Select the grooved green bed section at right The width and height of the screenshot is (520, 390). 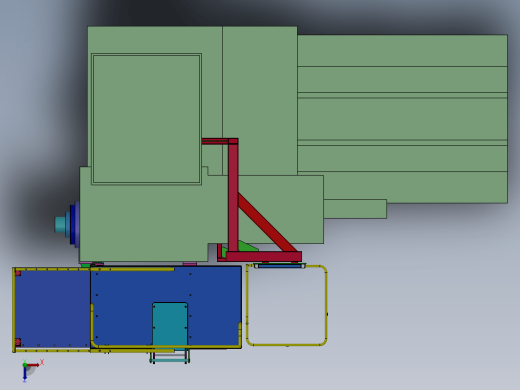point(402,119)
